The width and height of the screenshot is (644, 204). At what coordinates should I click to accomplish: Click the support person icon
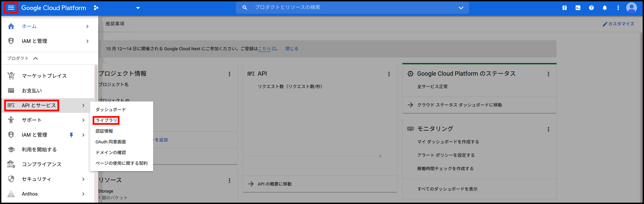point(11,120)
